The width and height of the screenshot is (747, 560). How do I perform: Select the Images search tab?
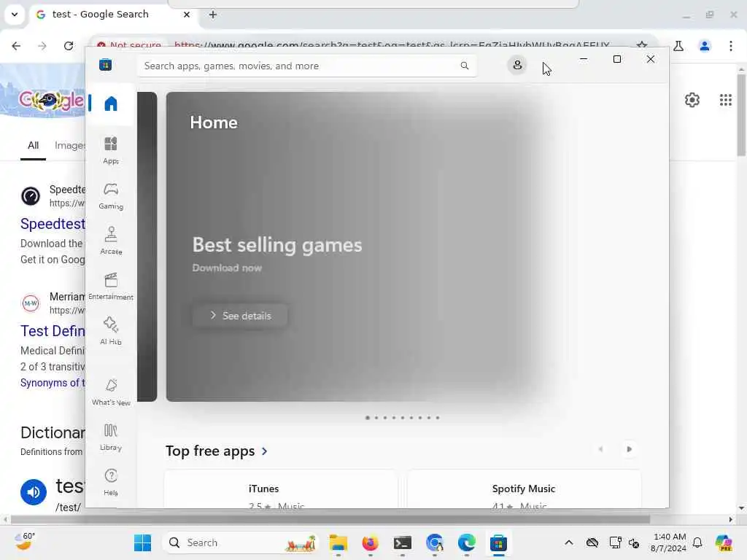tap(69, 145)
